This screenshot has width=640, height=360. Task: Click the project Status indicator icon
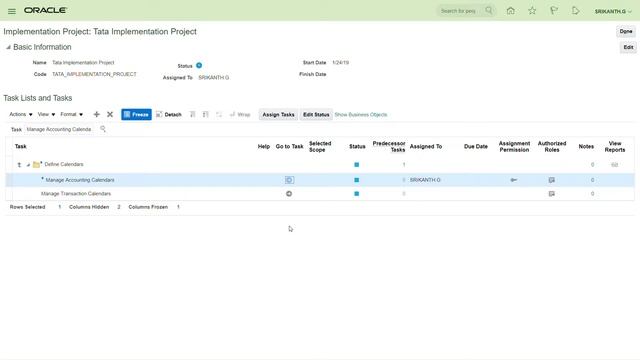pos(199,65)
